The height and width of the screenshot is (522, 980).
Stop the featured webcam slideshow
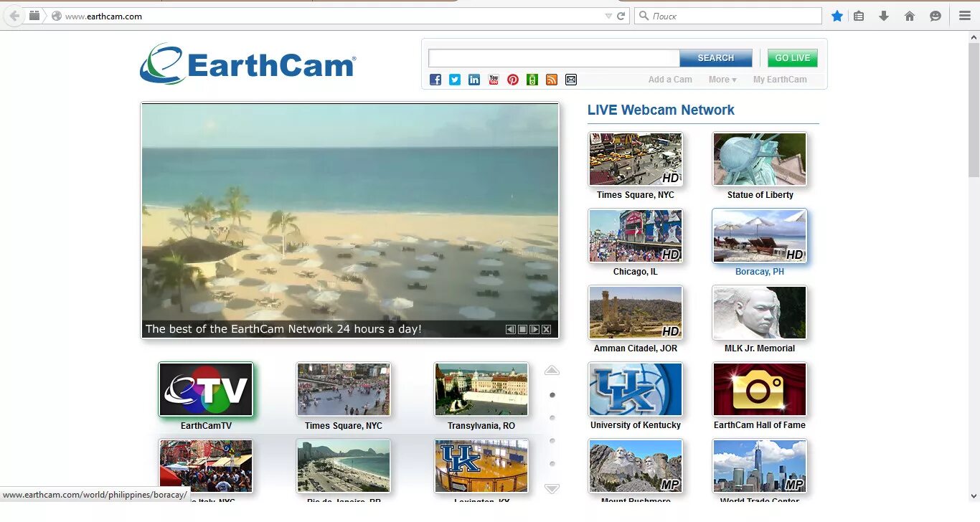(522, 329)
